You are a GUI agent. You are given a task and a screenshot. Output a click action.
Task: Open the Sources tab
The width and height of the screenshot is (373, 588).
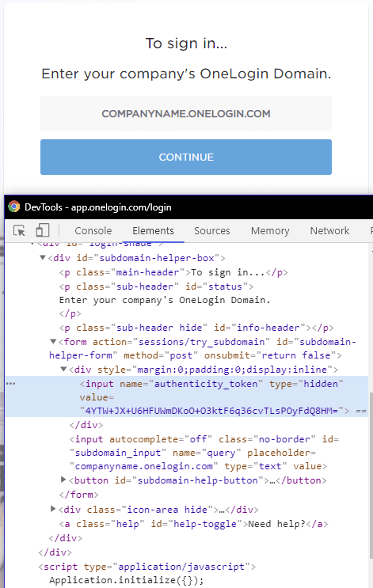212,230
